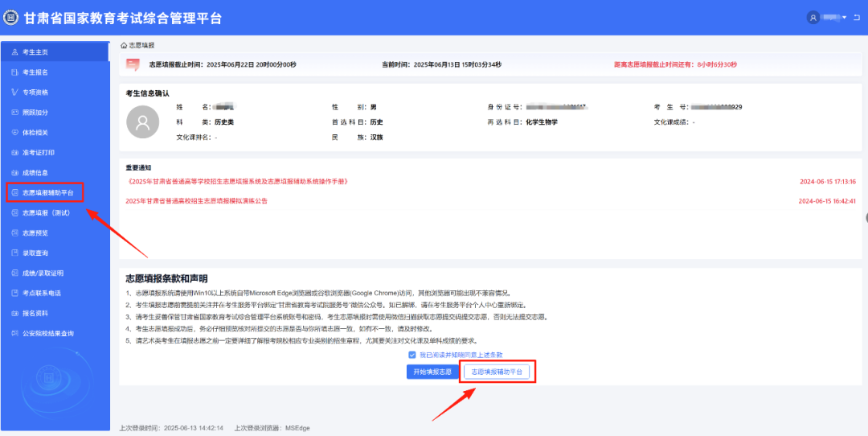Click the platform logo emblem in the header
Screen dimensions: 868x436
[x=11, y=18]
